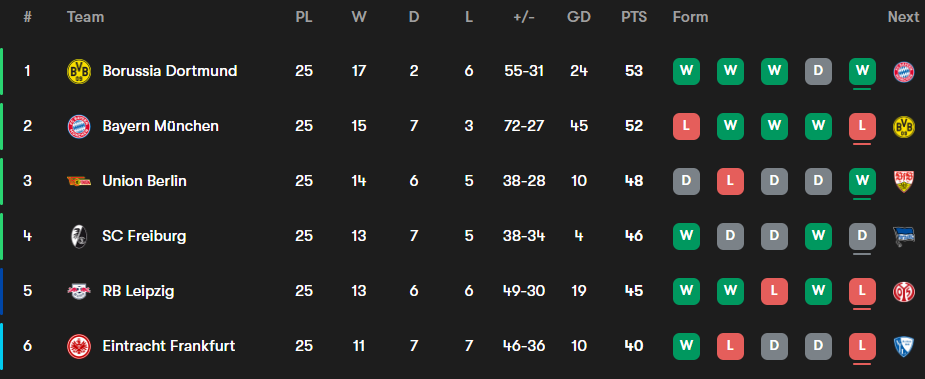
Task: Select Freiburg's latest underlined draw badge
Action: click(x=862, y=236)
